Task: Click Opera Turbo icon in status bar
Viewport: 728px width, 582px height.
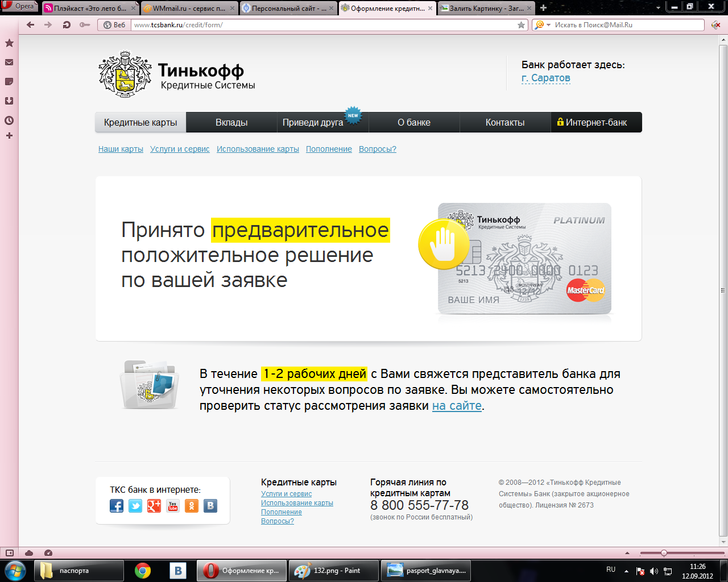Action: (x=48, y=553)
